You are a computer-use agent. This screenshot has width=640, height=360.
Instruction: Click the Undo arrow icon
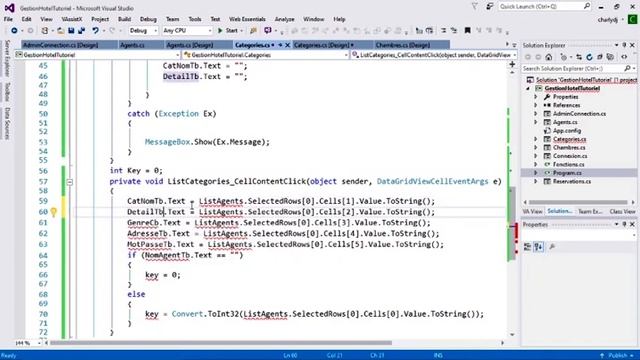tap(95, 31)
